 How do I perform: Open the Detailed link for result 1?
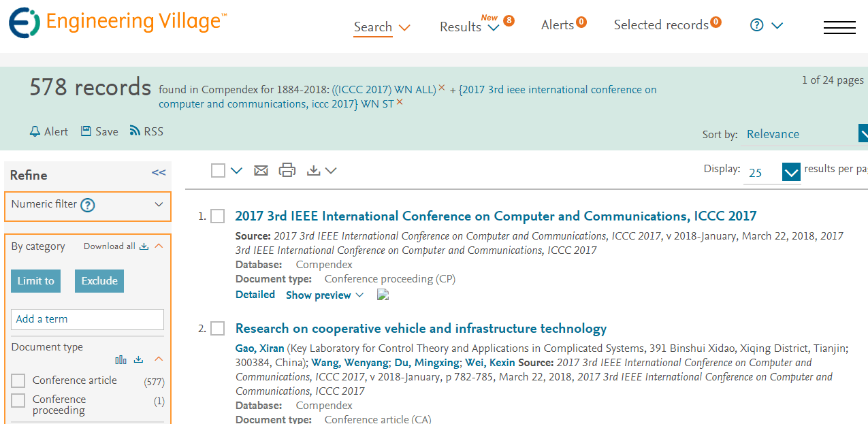[255, 295]
